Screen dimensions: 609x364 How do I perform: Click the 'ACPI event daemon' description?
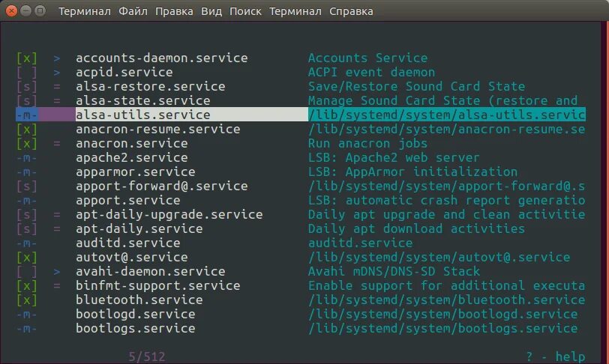[372, 73]
